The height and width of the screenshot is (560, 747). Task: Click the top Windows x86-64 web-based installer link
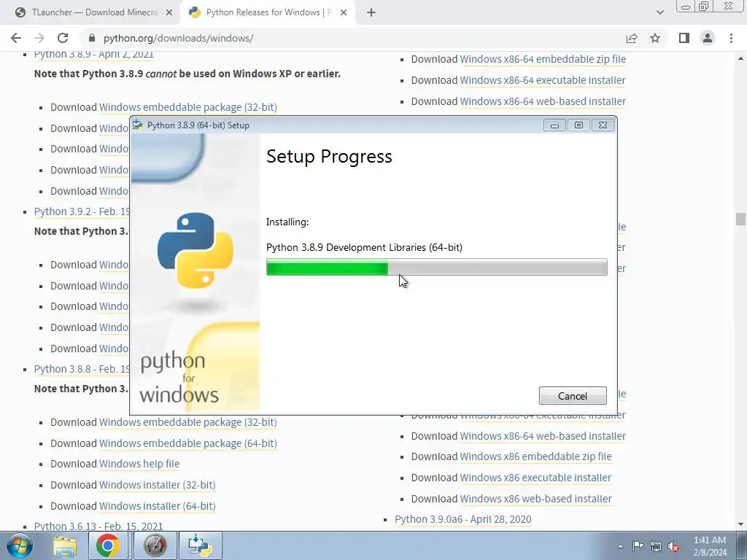tap(543, 101)
